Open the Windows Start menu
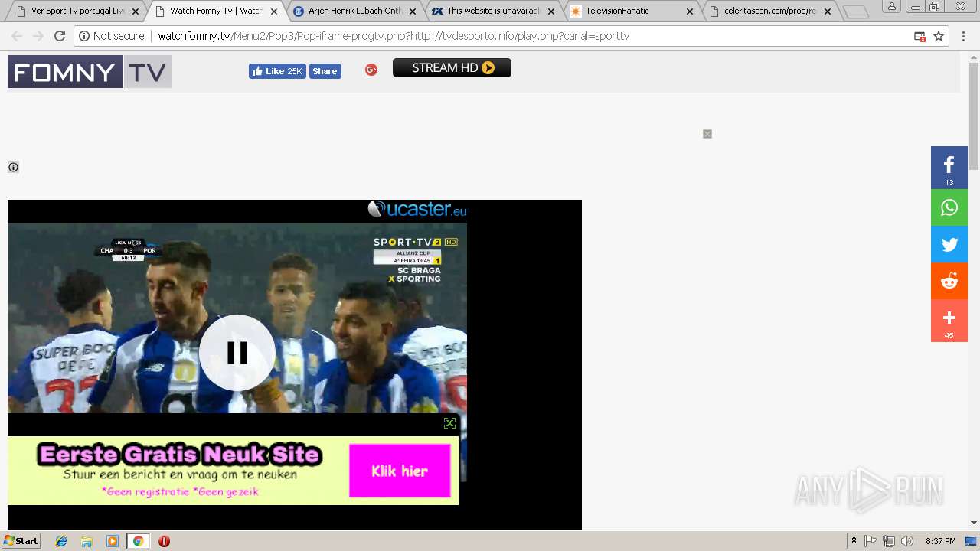 point(21,540)
